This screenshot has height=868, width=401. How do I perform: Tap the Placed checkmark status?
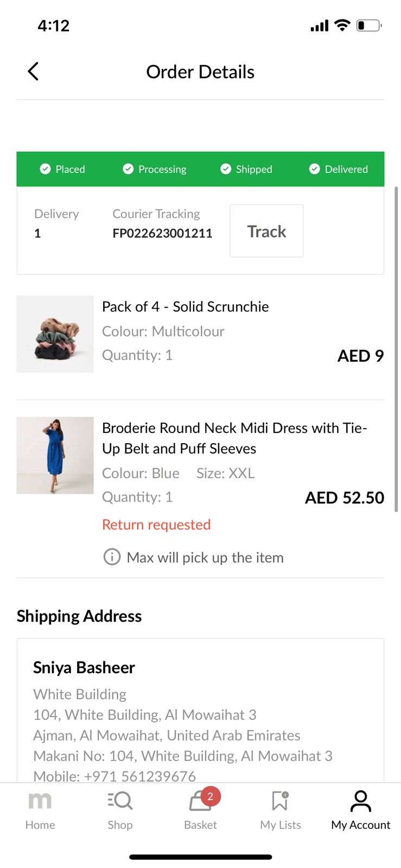point(46,169)
